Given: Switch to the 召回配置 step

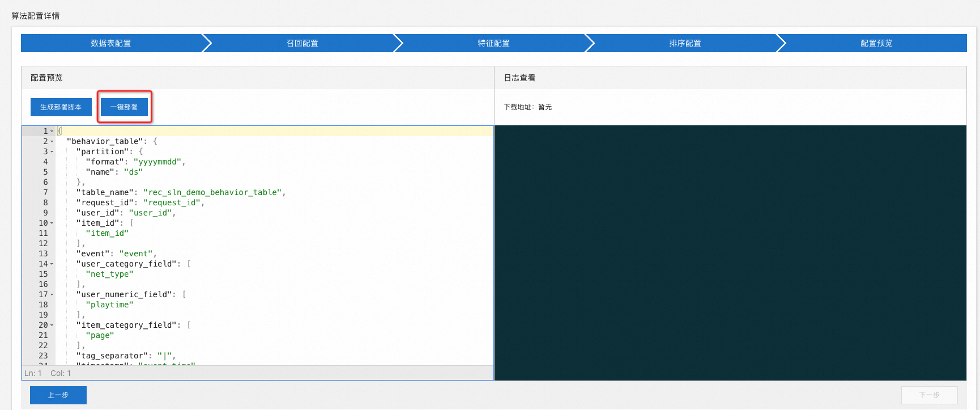Looking at the screenshot, I should (x=302, y=43).
